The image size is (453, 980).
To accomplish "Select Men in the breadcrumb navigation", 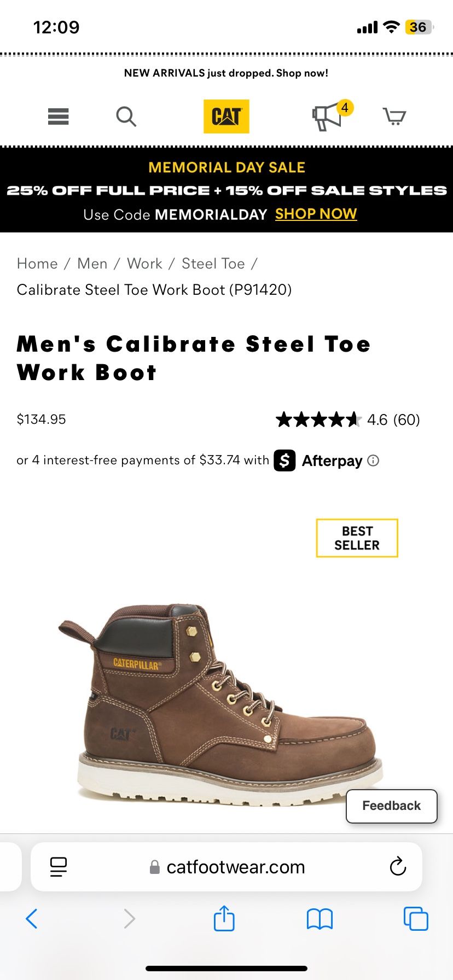I will (x=92, y=263).
